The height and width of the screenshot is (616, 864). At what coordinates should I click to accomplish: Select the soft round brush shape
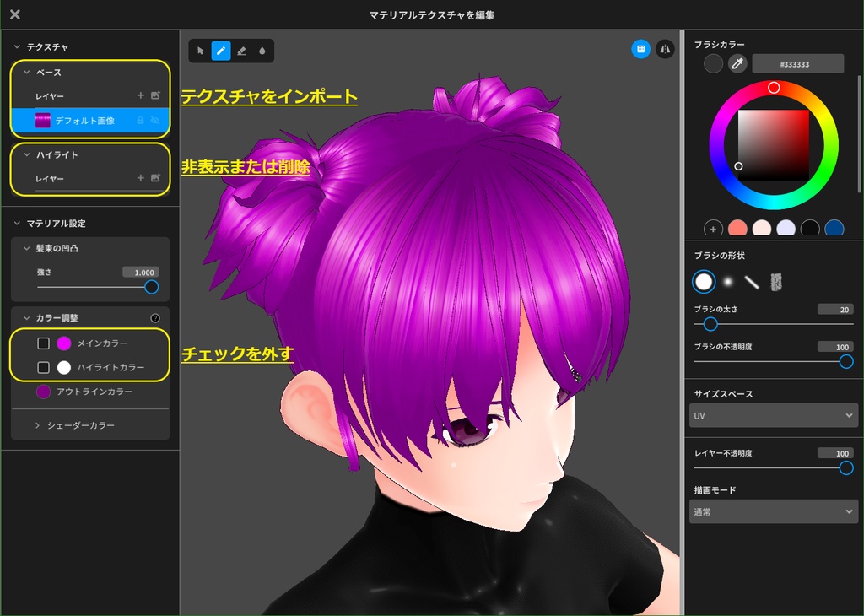pos(727,282)
